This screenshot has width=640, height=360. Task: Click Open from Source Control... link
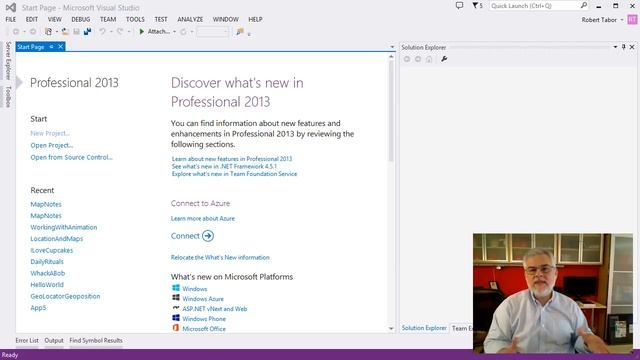72,157
